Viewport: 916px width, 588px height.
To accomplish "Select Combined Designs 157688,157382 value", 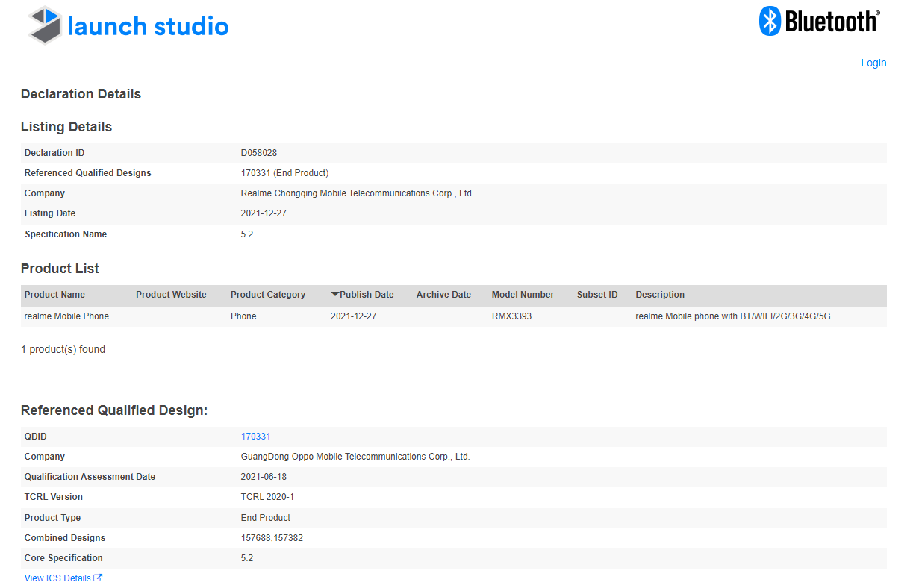I will pyautogui.click(x=272, y=538).
